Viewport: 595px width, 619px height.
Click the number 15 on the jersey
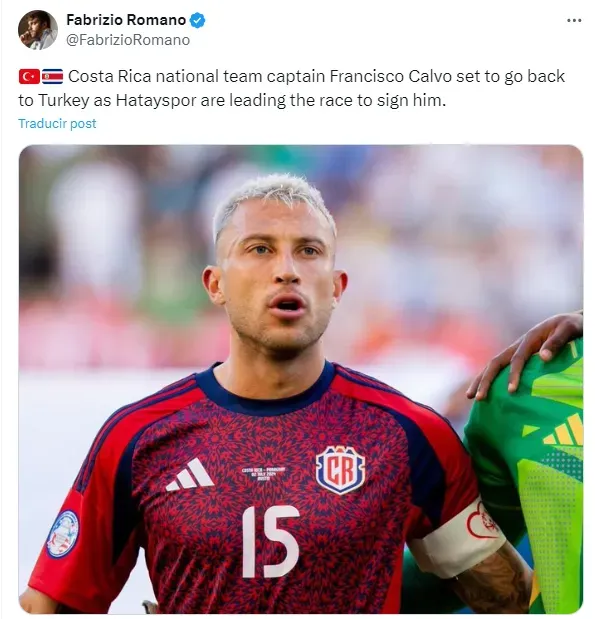click(x=270, y=541)
